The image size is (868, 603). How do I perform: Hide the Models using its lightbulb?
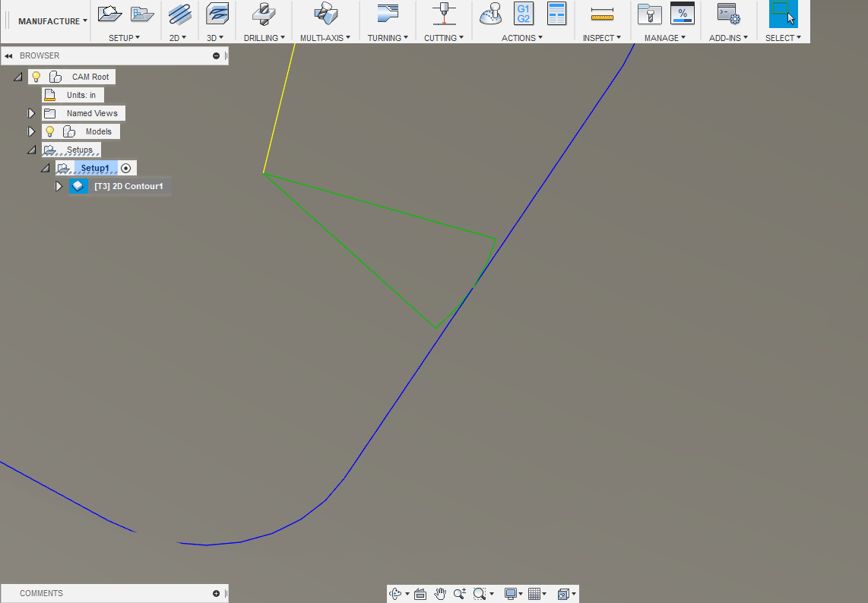click(50, 131)
